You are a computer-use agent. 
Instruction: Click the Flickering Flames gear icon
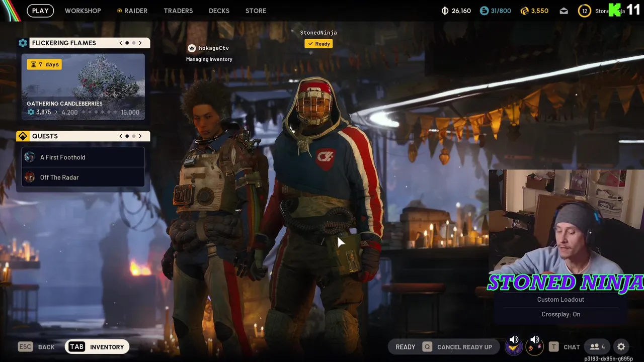point(23,43)
